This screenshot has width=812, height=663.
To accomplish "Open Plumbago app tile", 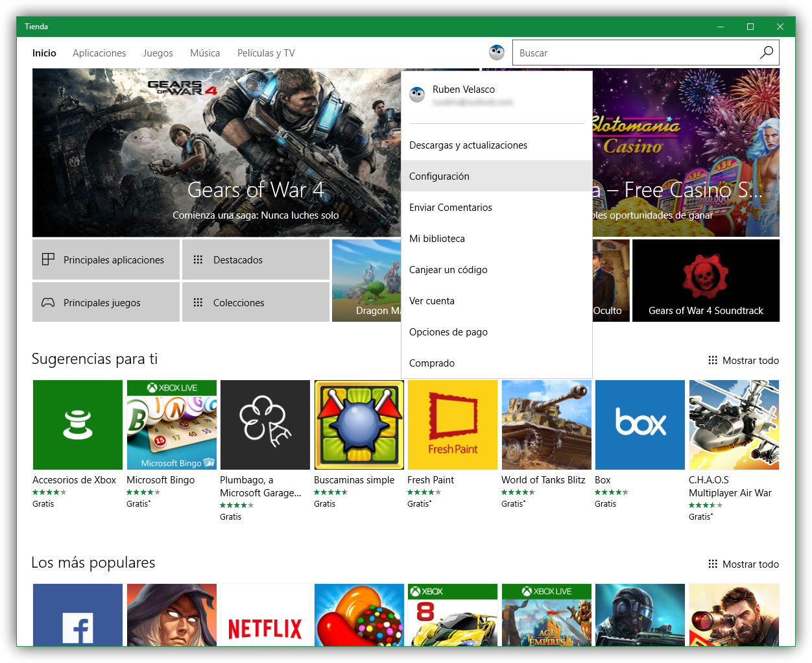I will click(x=265, y=425).
